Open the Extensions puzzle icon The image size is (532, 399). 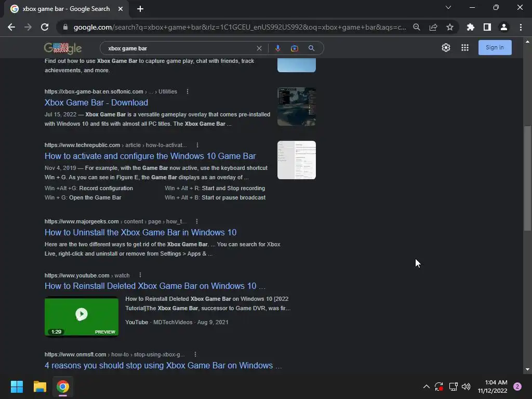tap(470, 27)
